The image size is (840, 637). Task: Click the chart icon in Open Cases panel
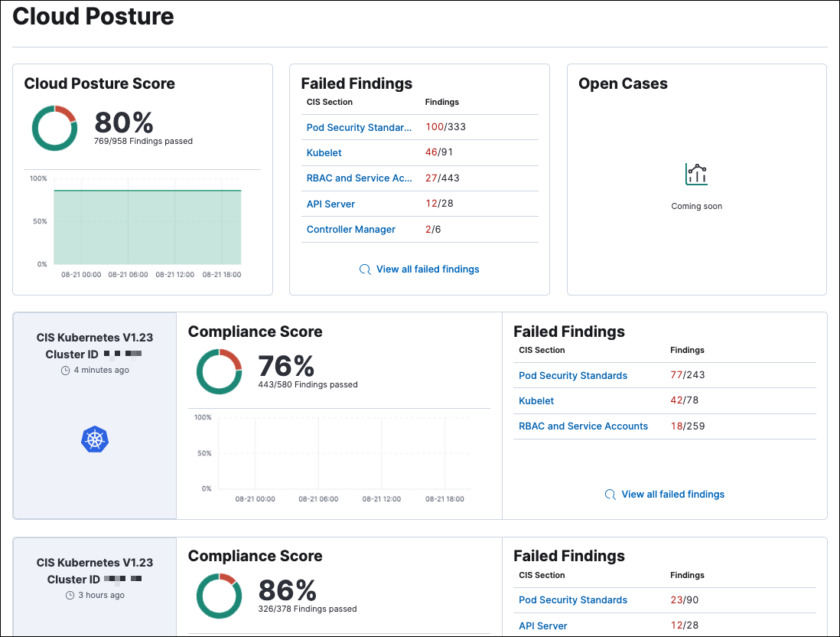[696, 174]
